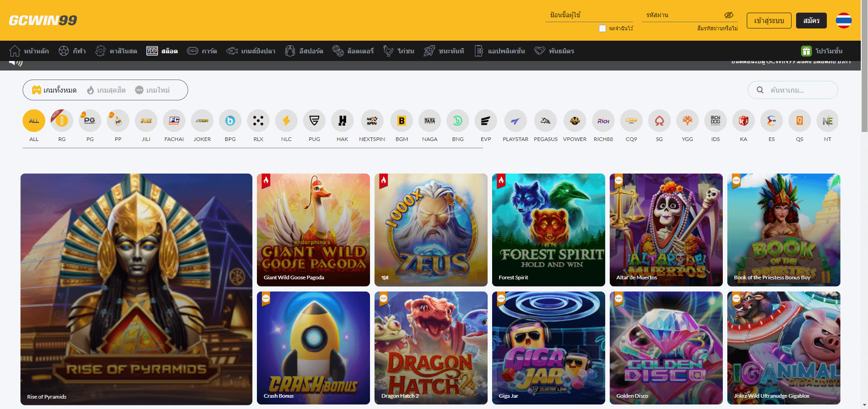Open Dragon Hatch 2 game thumbnail
The height and width of the screenshot is (409, 868).
(431, 348)
